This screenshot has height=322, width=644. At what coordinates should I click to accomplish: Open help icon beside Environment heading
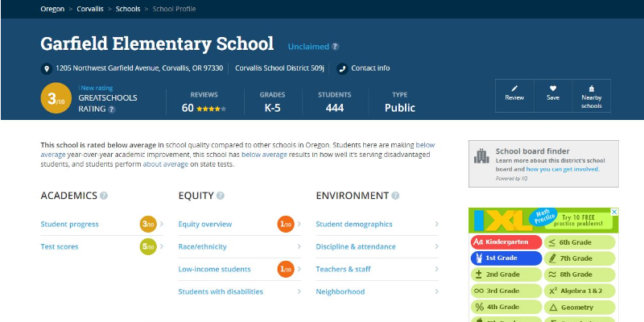(x=395, y=196)
